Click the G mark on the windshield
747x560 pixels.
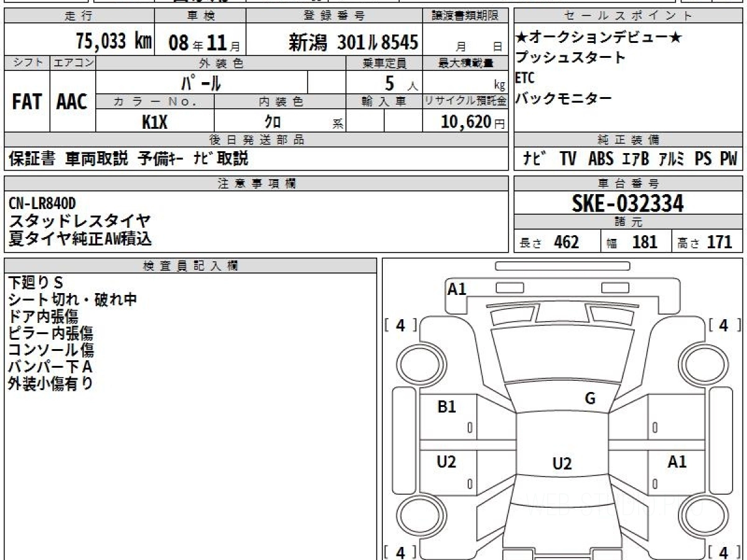click(590, 399)
